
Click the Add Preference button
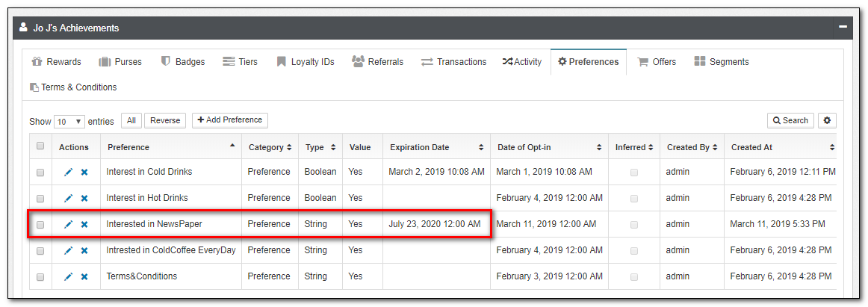tap(229, 120)
